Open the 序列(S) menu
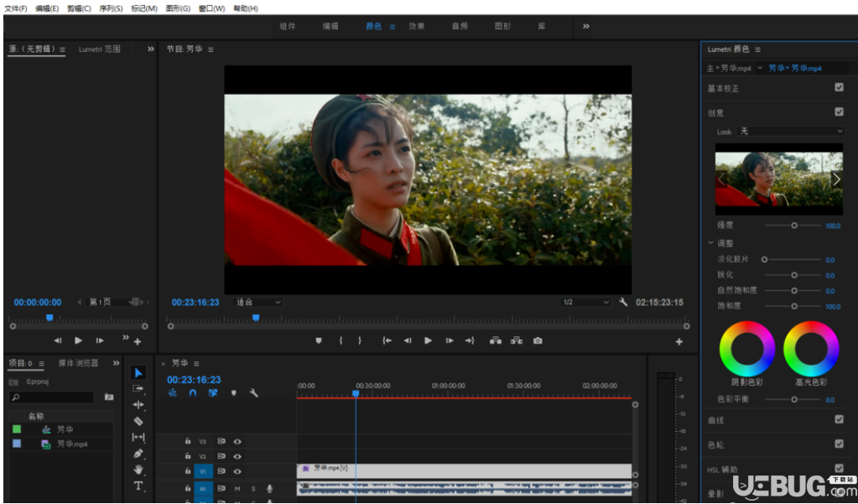The height and width of the screenshot is (504, 858). click(x=111, y=8)
